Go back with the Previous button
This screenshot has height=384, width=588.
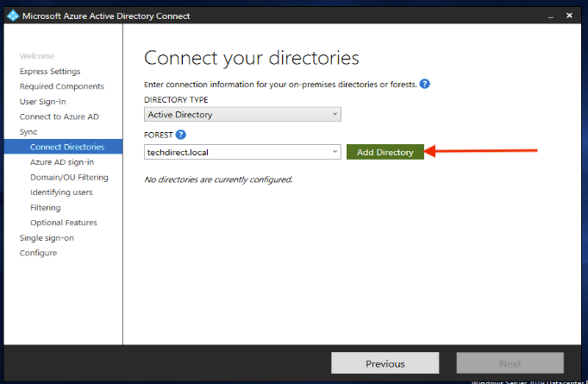point(385,363)
